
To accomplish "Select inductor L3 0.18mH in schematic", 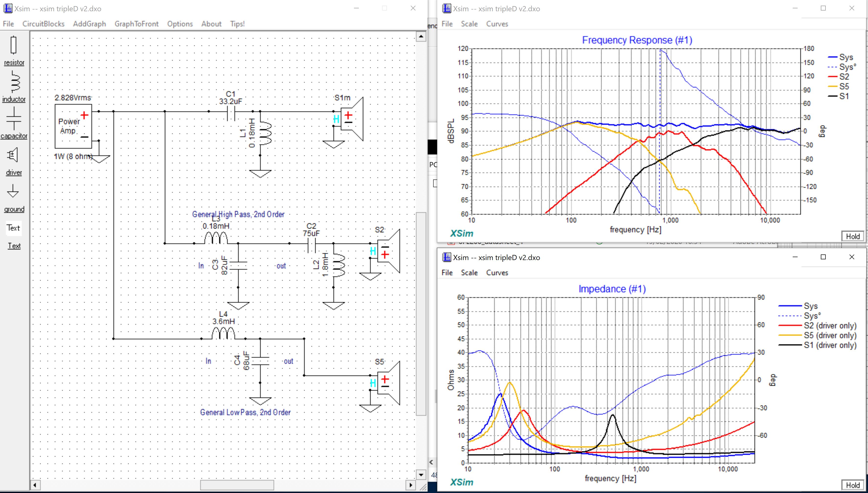I will coord(216,238).
